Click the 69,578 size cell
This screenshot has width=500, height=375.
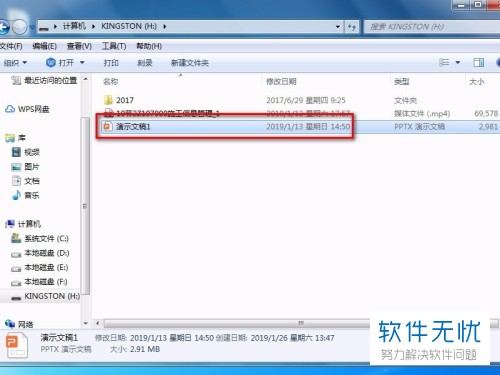click(x=486, y=114)
